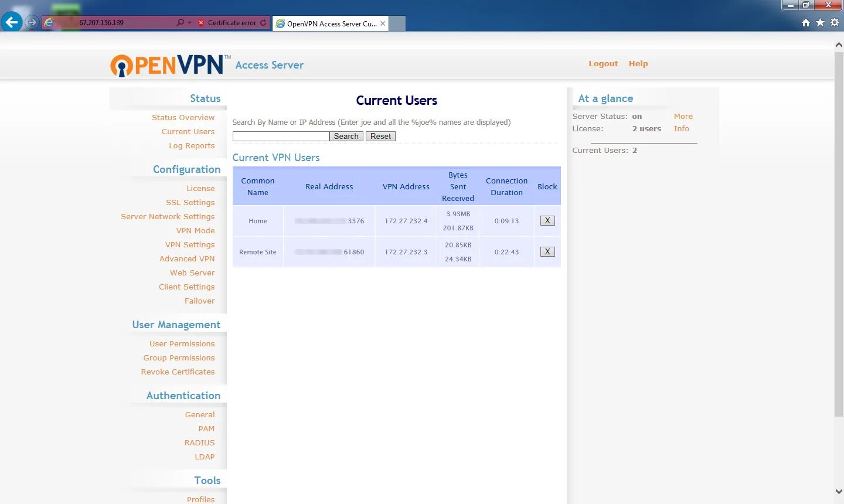Click the Search button
Viewport: 844px width, 504px height.
[x=346, y=136]
